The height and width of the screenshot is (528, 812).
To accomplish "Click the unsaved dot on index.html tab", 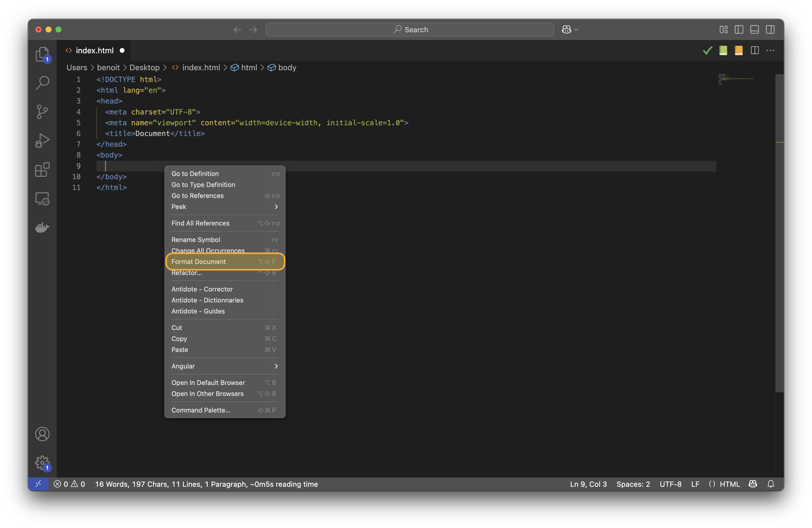I will click(x=122, y=50).
